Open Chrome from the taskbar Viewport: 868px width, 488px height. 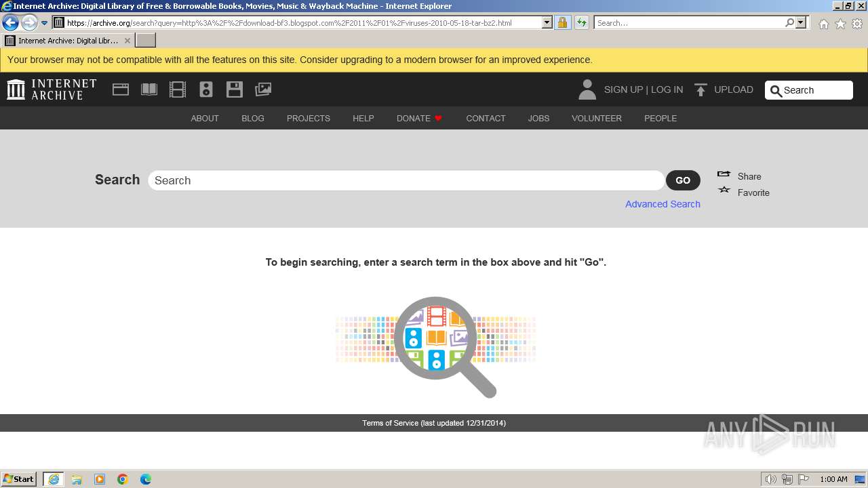123,479
